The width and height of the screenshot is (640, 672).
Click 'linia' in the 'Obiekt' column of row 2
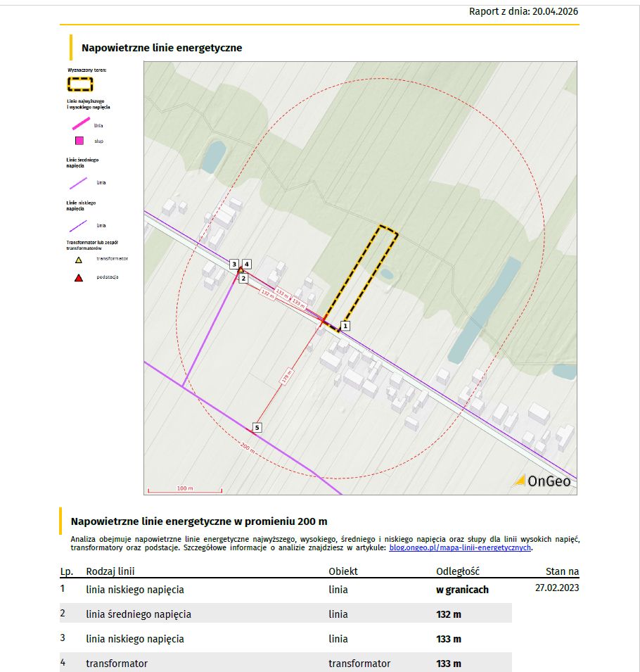tap(338, 614)
